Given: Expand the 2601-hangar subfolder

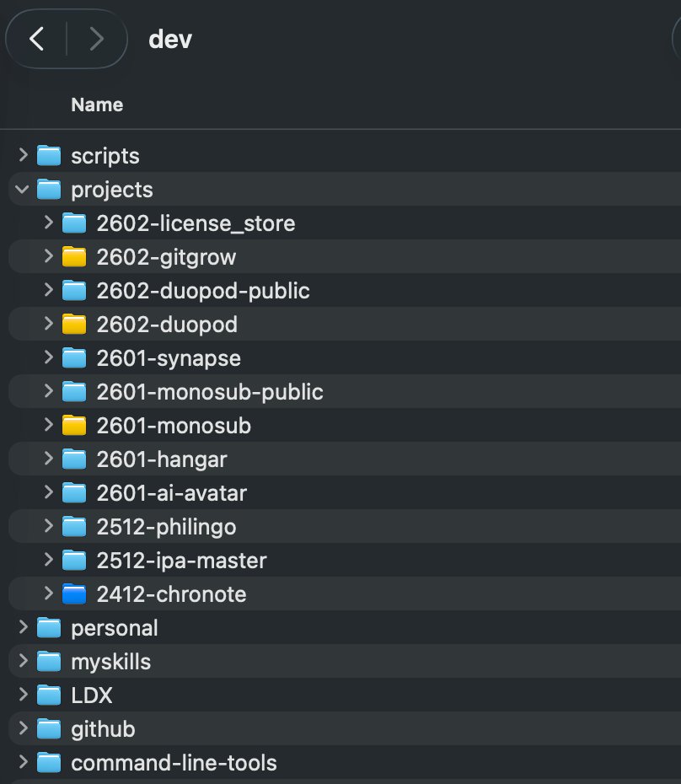Looking at the screenshot, I should coord(49,459).
